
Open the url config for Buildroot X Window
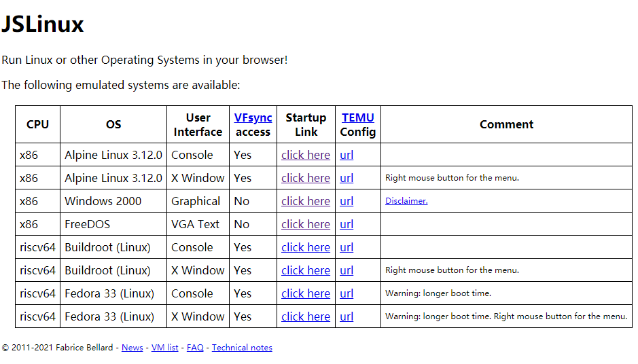[347, 270]
